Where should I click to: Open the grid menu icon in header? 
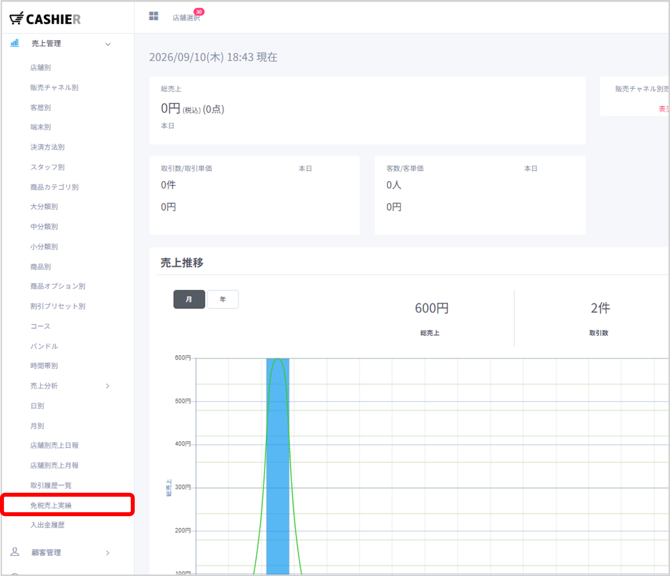(x=153, y=16)
